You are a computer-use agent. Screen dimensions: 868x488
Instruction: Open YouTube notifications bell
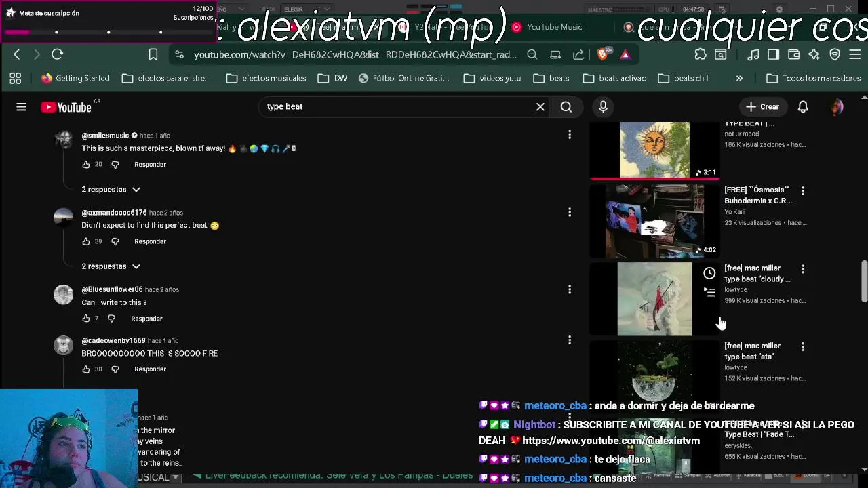coord(803,106)
